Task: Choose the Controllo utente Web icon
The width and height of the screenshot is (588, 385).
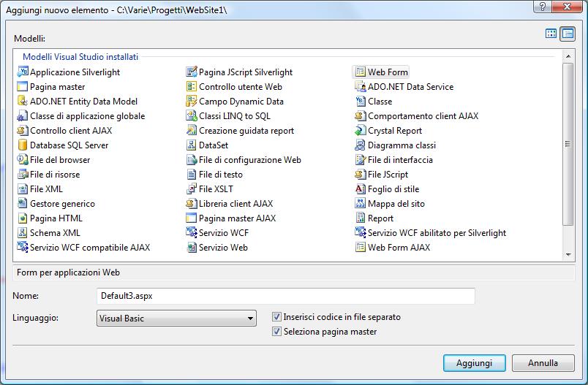Action: coord(192,86)
